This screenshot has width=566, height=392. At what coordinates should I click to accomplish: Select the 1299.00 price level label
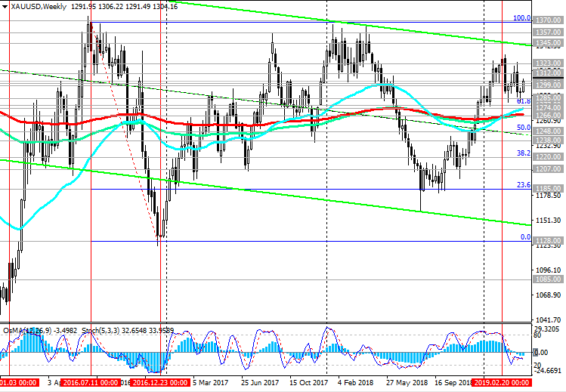(549, 85)
